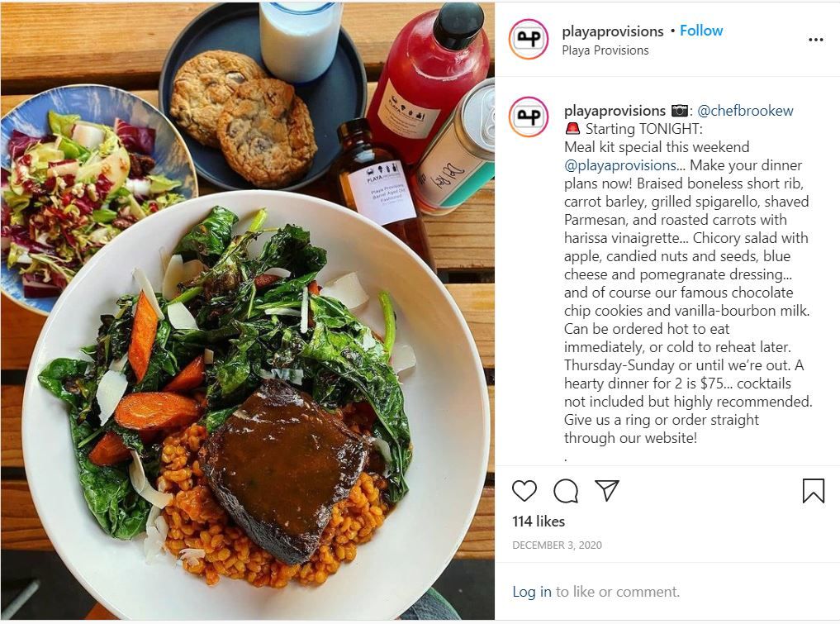
Task: Save the post with the bookmark icon
Action: [x=814, y=490]
